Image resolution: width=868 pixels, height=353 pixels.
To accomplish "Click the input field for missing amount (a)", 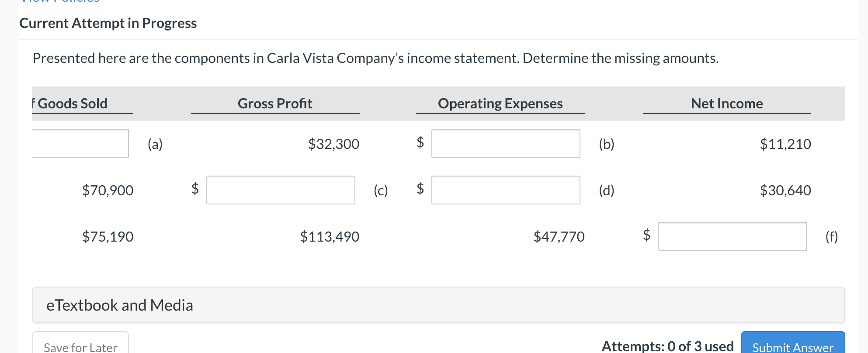I will (x=80, y=144).
